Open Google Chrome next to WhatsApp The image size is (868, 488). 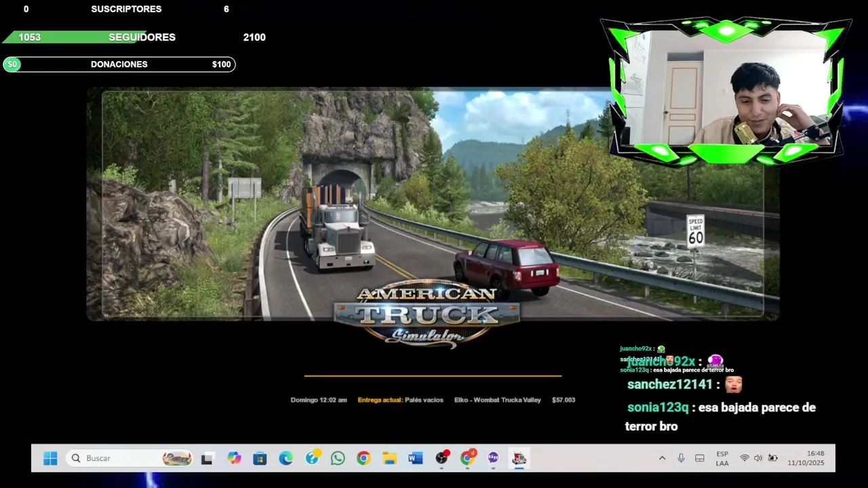[363, 459]
